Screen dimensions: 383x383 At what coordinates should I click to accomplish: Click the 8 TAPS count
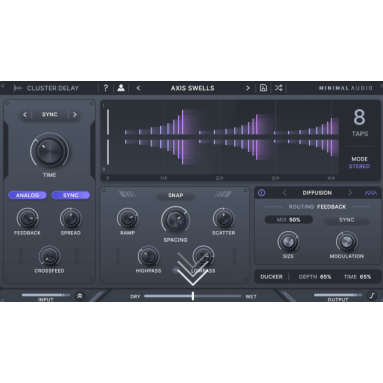(x=360, y=123)
